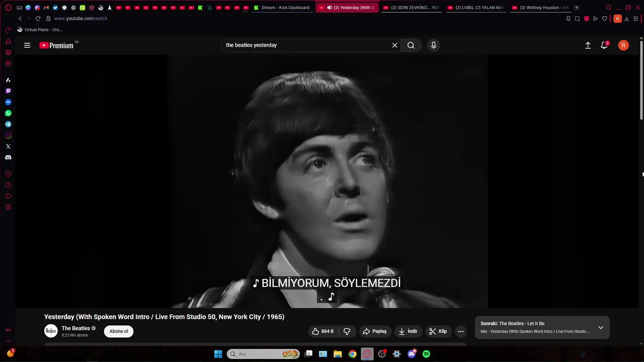Open The Beatles channel avatar
The height and width of the screenshot is (362, 644).
point(51,331)
